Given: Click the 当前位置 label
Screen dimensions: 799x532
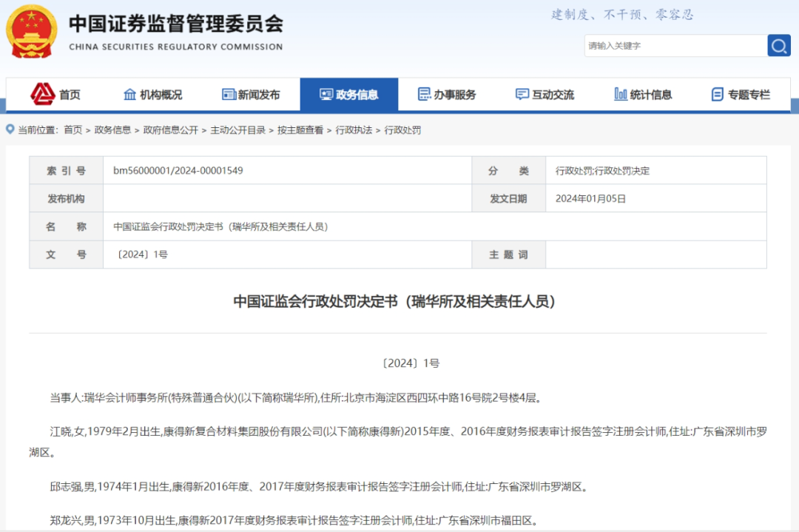Looking at the screenshot, I should point(38,130).
